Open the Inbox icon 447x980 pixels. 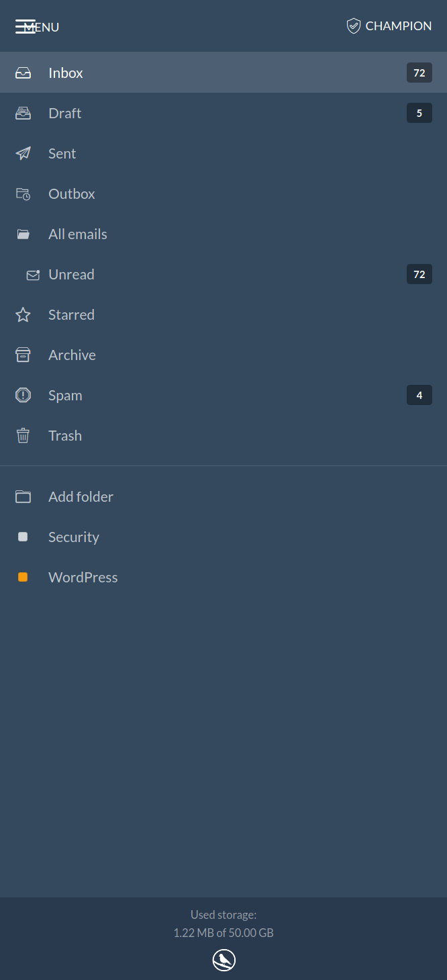(x=23, y=73)
